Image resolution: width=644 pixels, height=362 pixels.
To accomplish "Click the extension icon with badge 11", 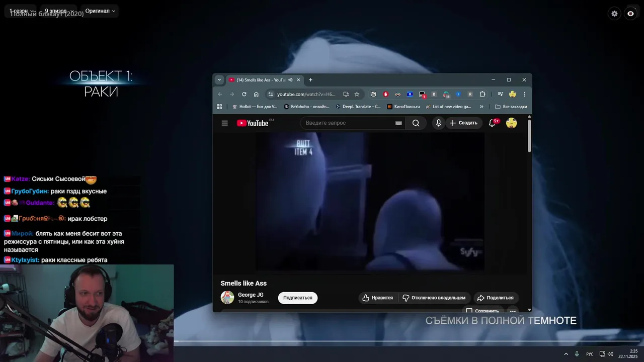I will tap(446, 94).
